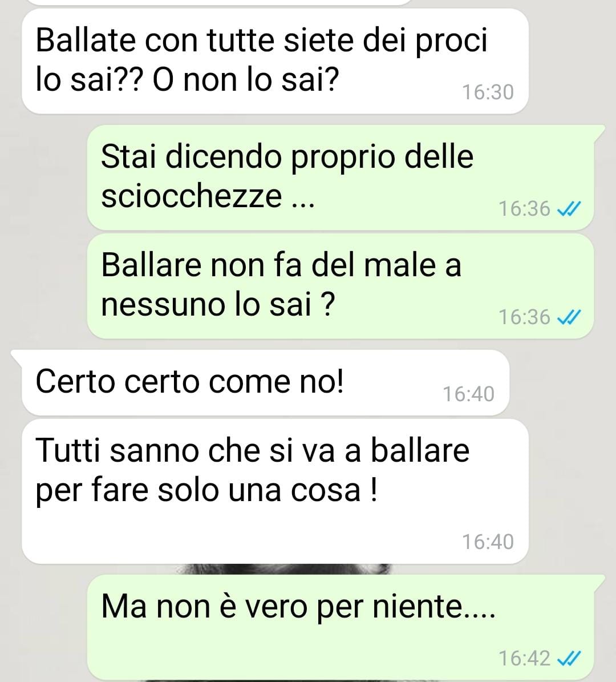Select the 'Tutti sanno che si va a ballare' message
The width and height of the screenshot is (616, 682).
pyautogui.click(x=275, y=491)
